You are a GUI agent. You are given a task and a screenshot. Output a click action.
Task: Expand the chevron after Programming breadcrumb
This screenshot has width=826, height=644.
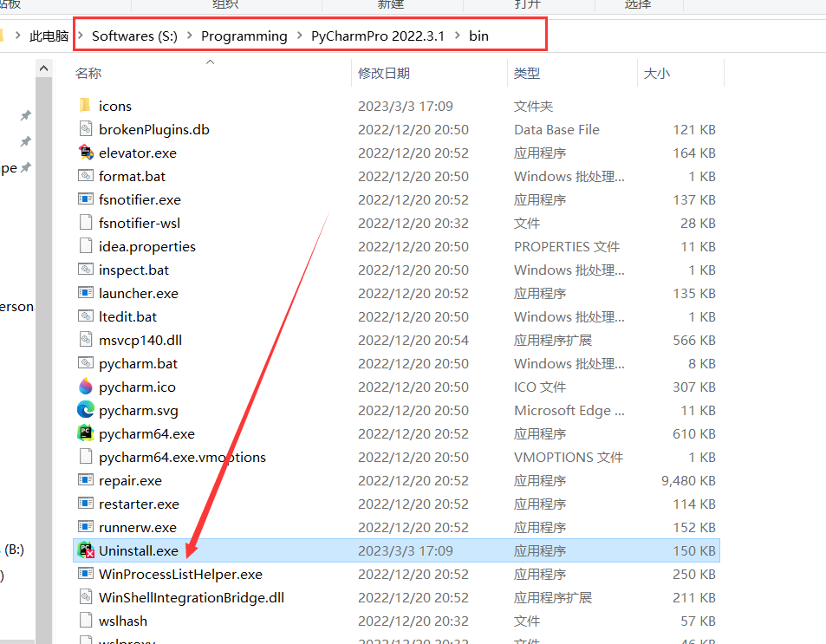(x=300, y=36)
